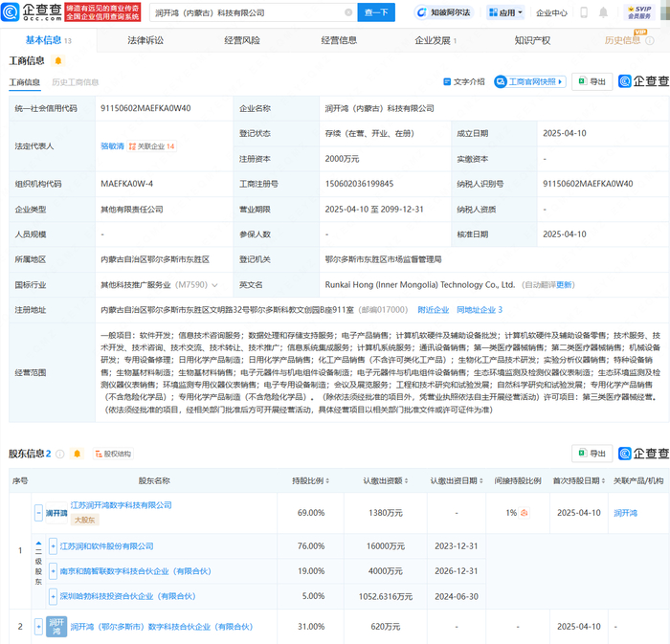
Task: Export 工商信息 using 导出 button
Action: click(592, 81)
